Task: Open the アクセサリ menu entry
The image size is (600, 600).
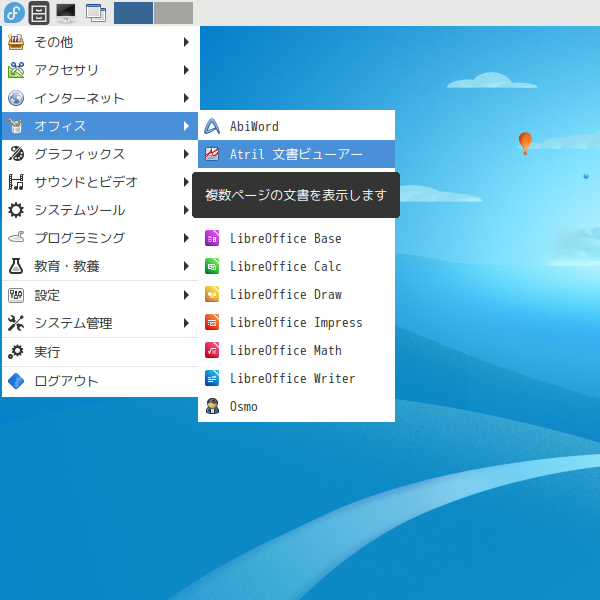Action: (x=100, y=70)
